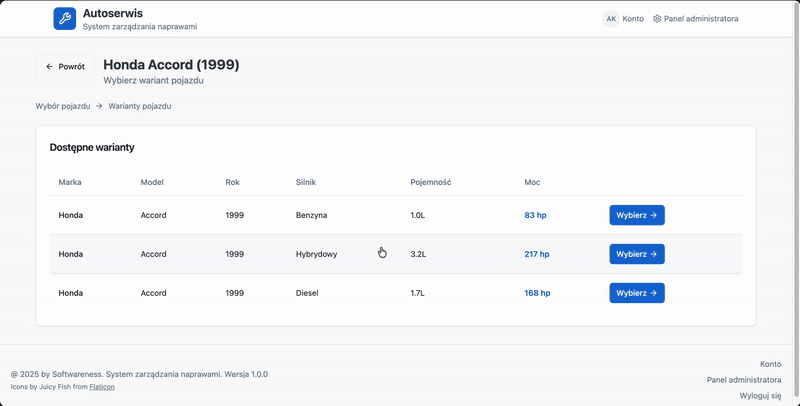Click the Dostępne warianty heading
800x406 pixels.
(x=92, y=147)
